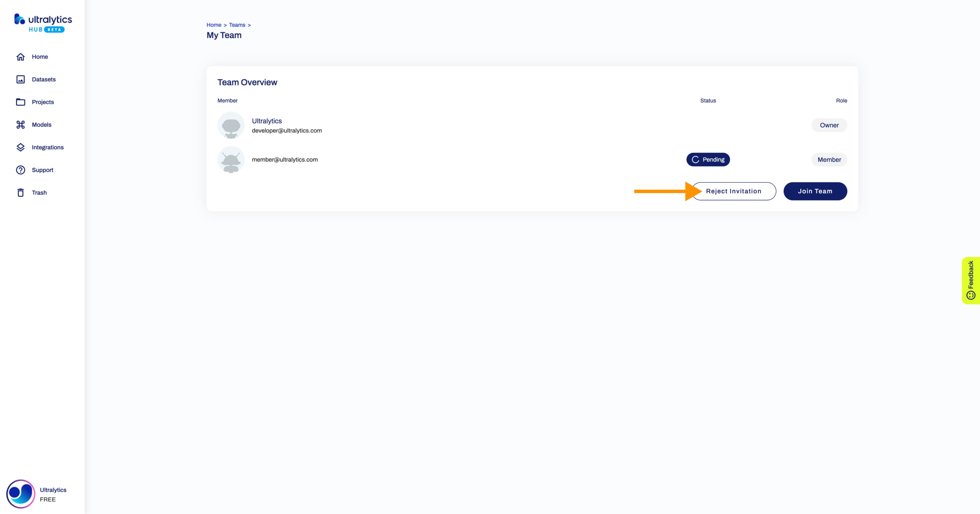Screen dimensions: 980x514
Task: Click the member avatar placeholder image
Action: (231, 159)
